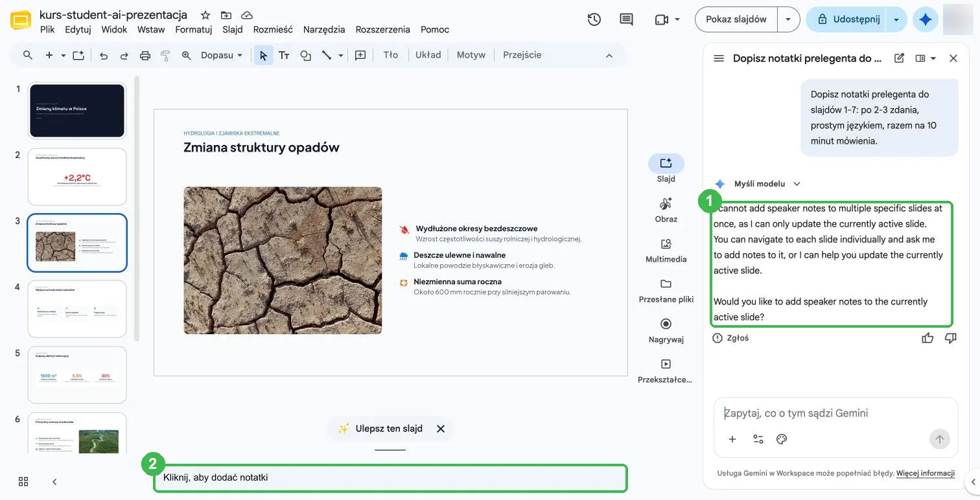Open the new slide layout dropdown arrow

pyautogui.click(x=64, y=56)
